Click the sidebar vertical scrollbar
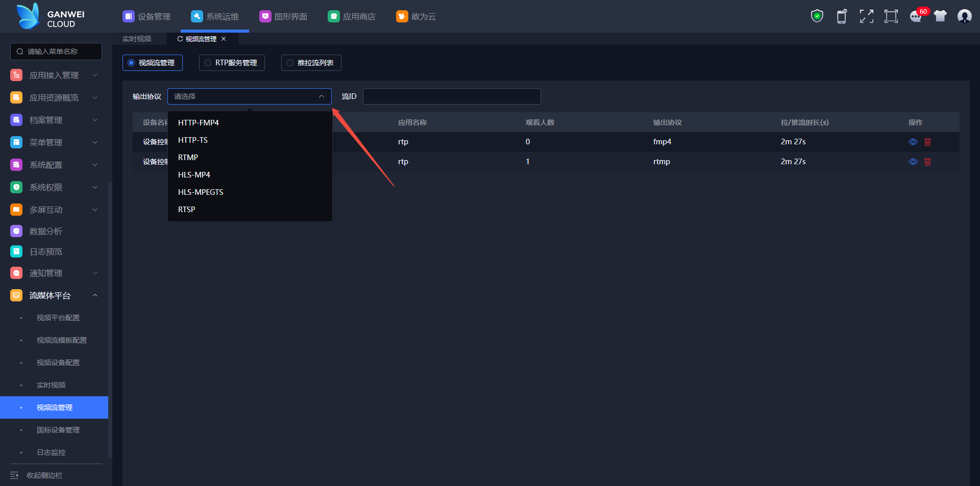This screenshot has height=486, width=980. click(110, 320)
